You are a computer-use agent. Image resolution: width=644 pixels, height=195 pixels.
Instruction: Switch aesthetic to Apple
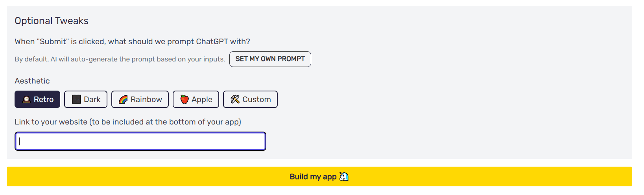tap(196, 99)
